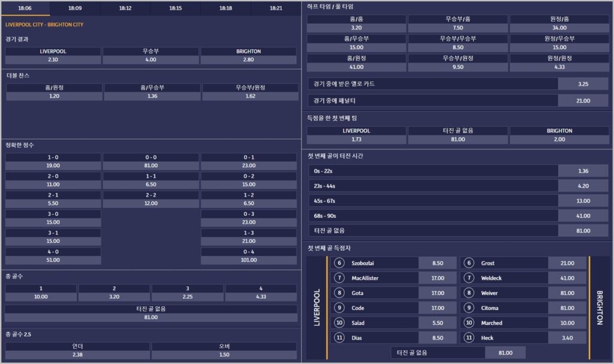The height and width of the screenshot is (364, 614).
Task: Pick LIVERPOOL as first team to score at 1.73
Action: point(356,135)
